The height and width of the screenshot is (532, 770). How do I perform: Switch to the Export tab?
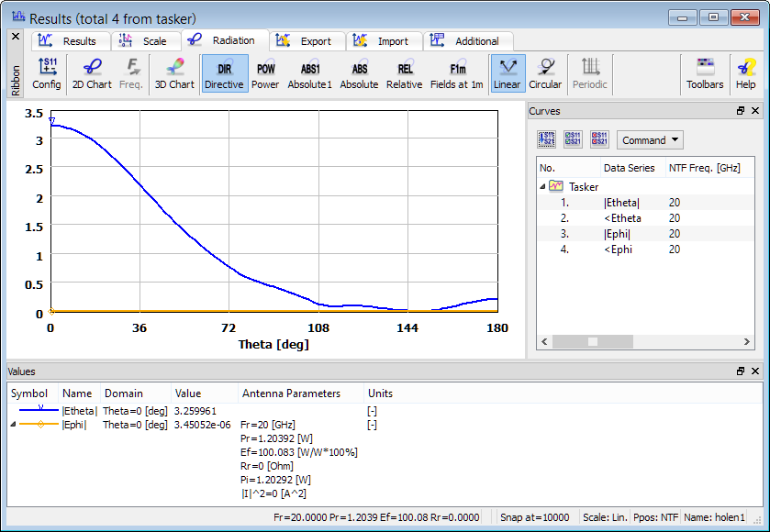[x=309, y=41]
